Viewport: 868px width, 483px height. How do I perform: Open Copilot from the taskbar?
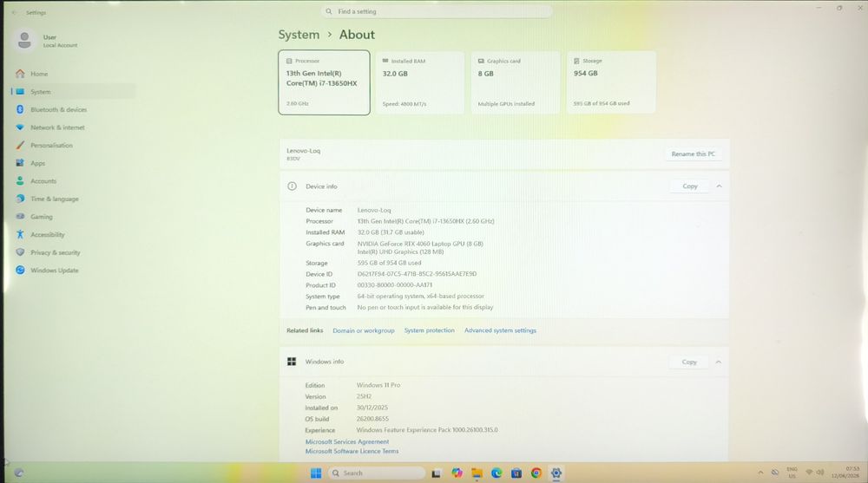457,473
